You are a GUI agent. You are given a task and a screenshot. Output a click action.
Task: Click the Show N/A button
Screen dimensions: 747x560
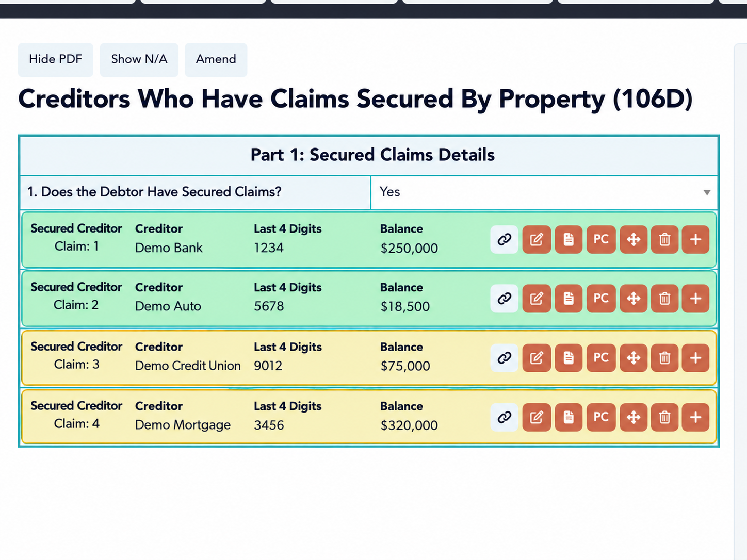[139, 60]
